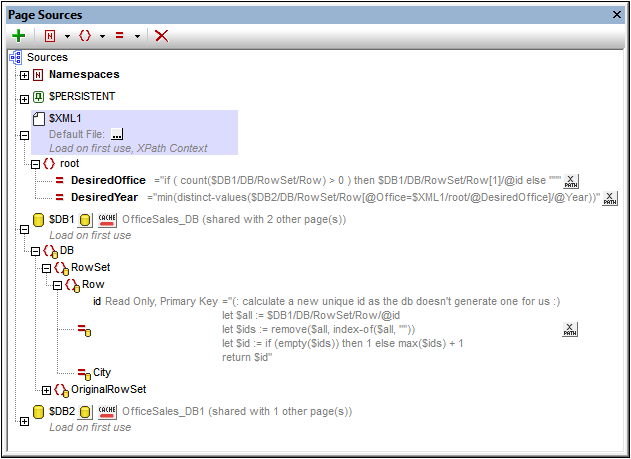Select the OriginalRowSet tree item
Image resolution: width=631 pixels, height=459 pixels.
point(109,389)
